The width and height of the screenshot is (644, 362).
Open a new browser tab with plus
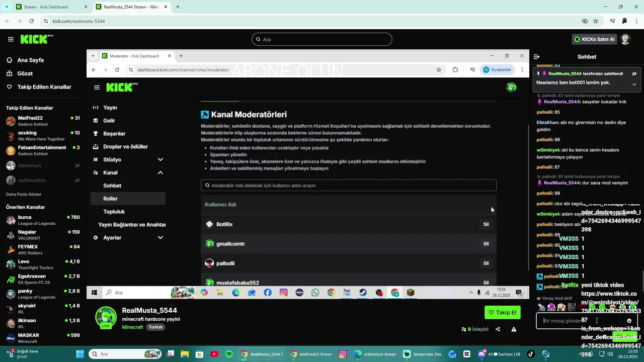[x=178, y=7]
